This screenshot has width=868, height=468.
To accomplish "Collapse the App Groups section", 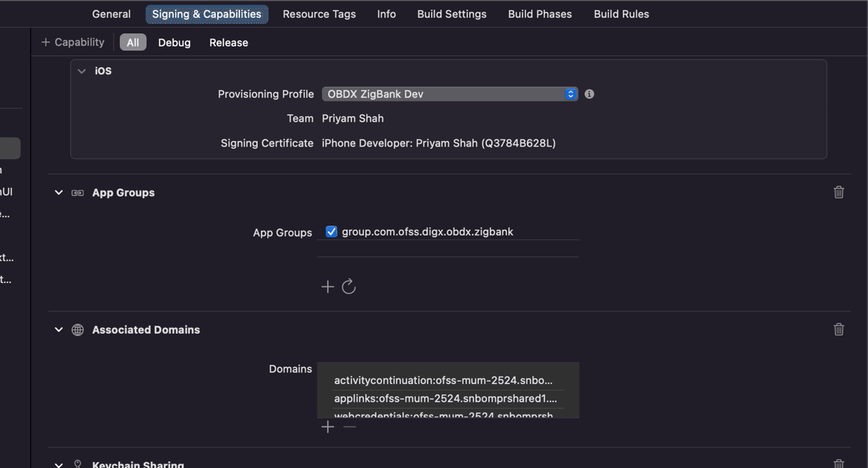I will [x=59, y=192].
